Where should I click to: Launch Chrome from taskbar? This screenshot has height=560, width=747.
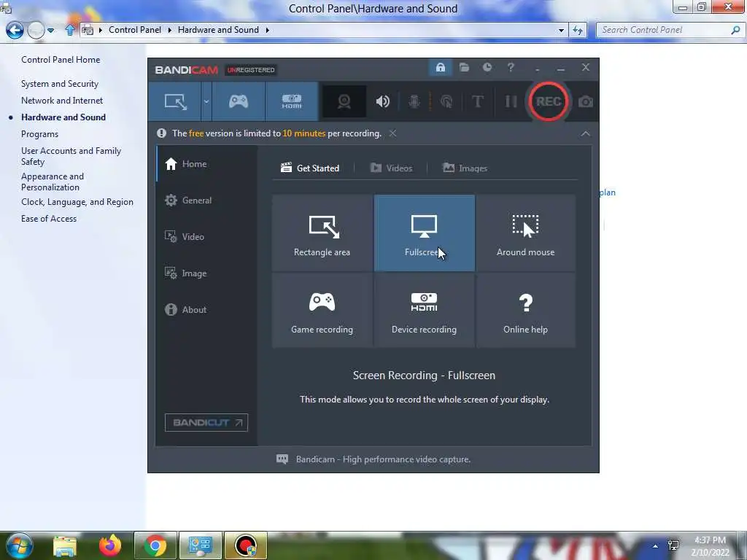tap(155, 545)
